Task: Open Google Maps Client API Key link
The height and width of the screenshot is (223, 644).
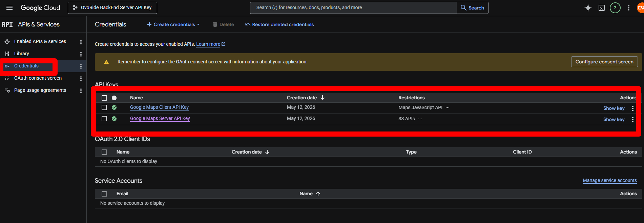Action: 159,107
